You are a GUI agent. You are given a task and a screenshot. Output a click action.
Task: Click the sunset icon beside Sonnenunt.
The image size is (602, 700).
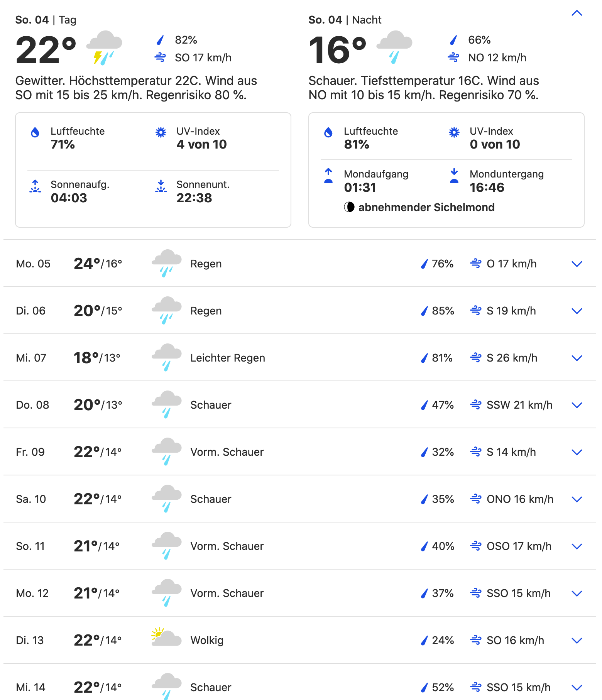click(161, 186)
